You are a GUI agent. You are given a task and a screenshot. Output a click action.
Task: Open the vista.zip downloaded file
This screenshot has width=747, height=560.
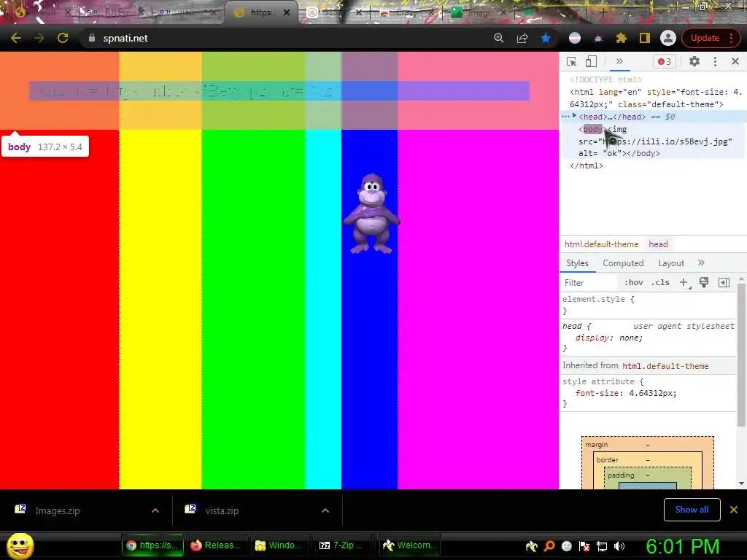[x=222, y=510]
